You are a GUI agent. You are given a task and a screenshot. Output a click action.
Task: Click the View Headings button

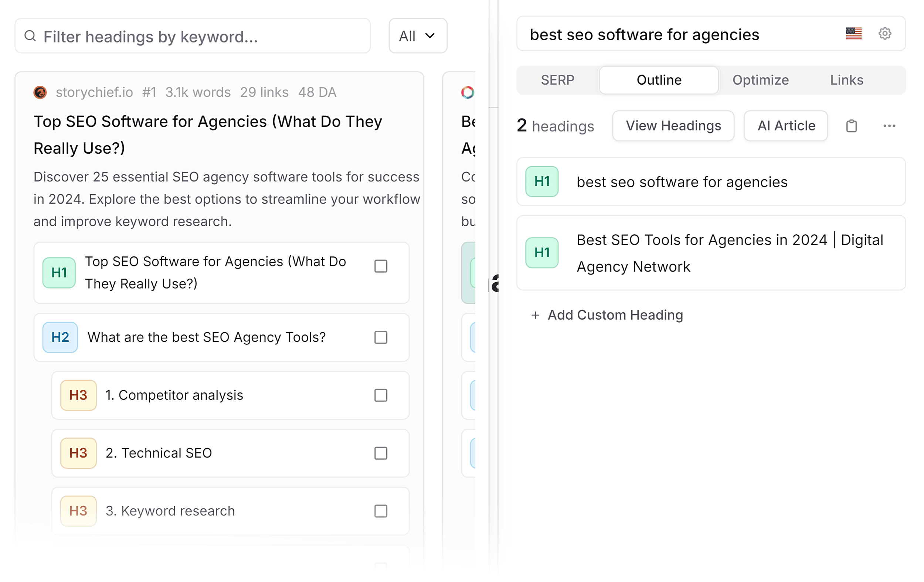(673, 126)
